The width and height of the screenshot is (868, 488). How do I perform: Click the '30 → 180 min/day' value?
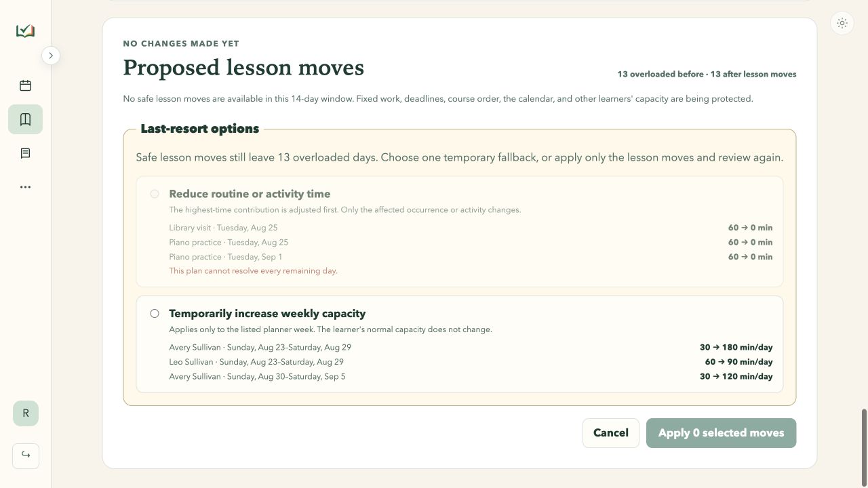click(736, 348)
